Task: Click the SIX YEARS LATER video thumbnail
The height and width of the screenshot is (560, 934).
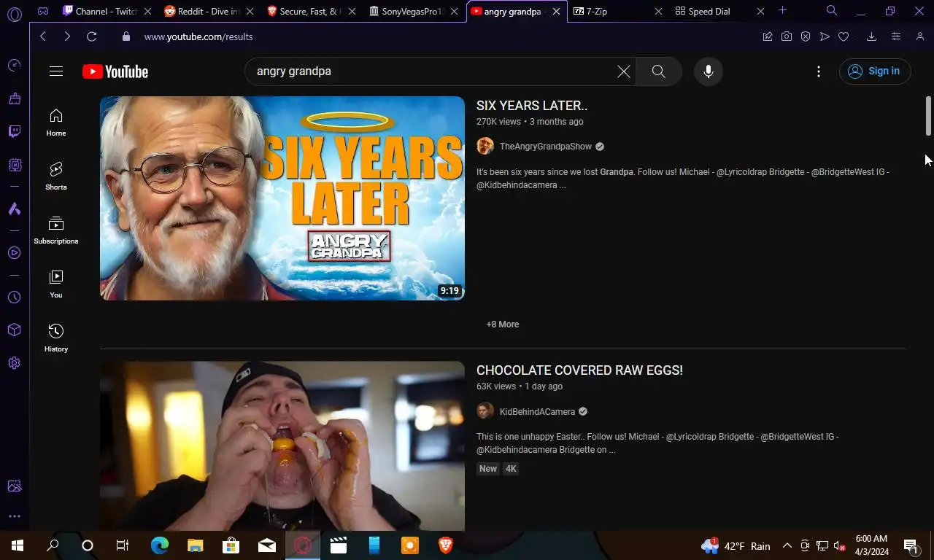Action: point(282,198)
